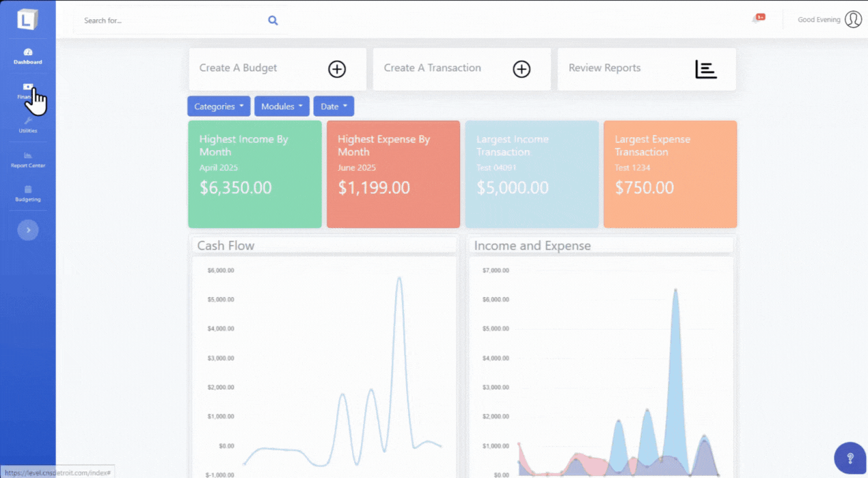
Task: Click the Review Reports bar chart icon
Action: click(x=706, y=69)
